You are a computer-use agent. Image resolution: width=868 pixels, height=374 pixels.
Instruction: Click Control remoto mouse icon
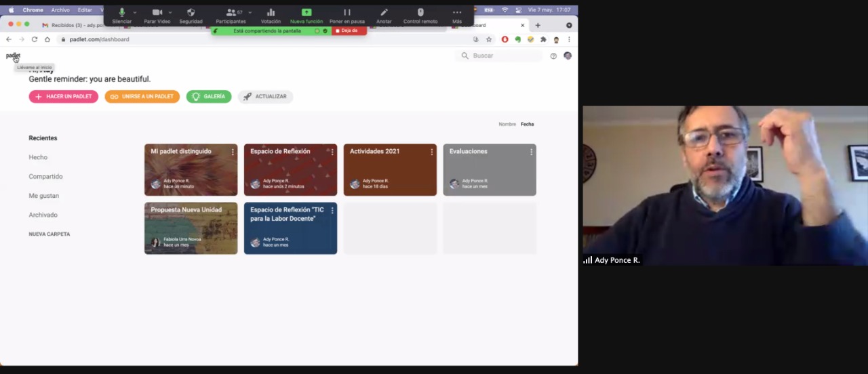point(420,12)
